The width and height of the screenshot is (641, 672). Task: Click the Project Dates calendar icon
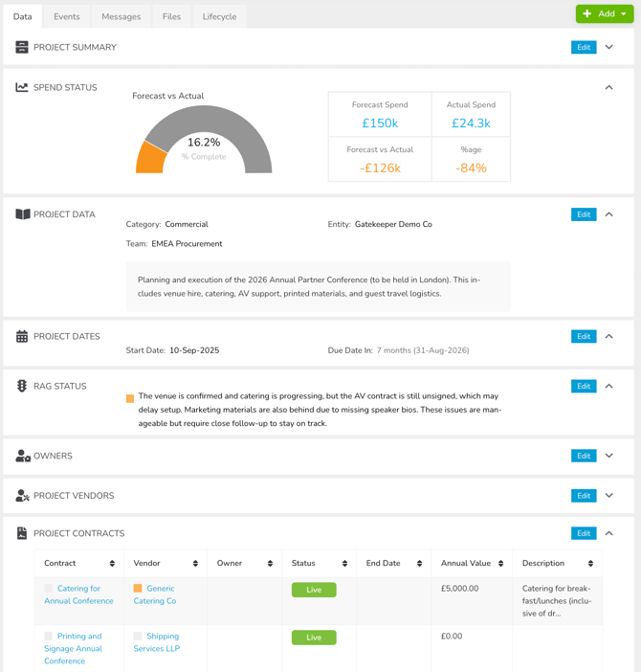coord(22,336)
